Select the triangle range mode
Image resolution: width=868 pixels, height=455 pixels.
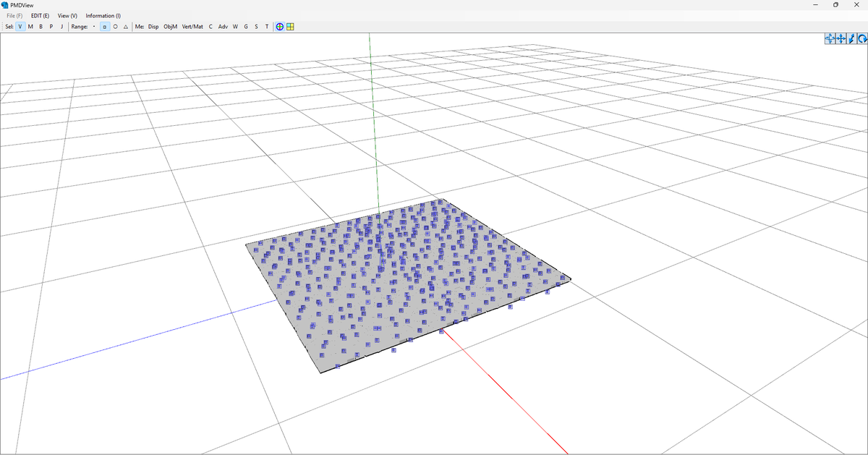[126, 27]
